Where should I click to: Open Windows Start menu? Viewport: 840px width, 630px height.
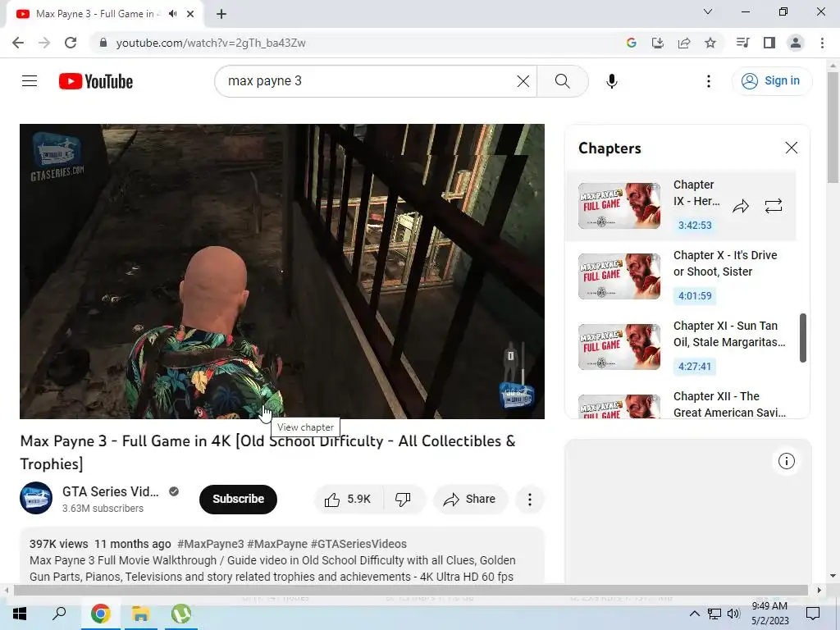click(x=20, y=614)
